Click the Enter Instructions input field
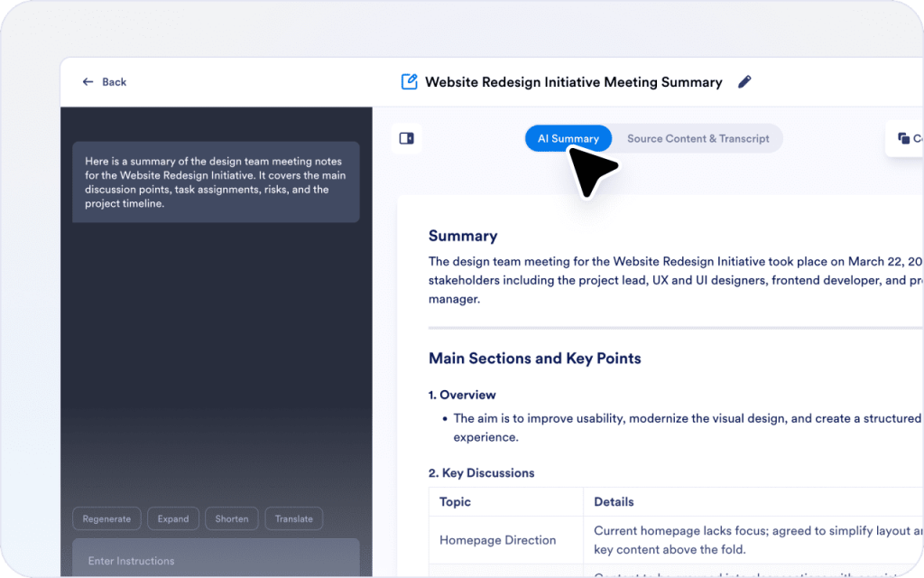The height and width of the screenshot is (578, 924). pos(217,560)
